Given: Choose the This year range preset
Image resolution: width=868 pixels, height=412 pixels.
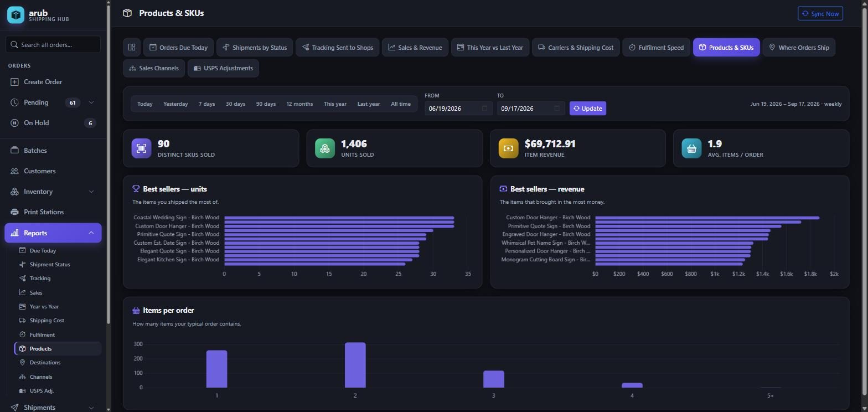Looking at the screenshot, I should [335, 104].
